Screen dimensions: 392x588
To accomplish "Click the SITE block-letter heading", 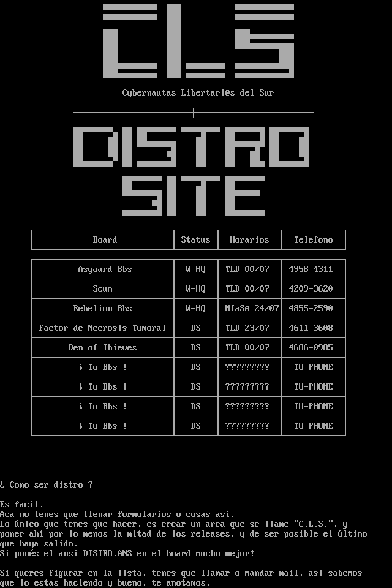I will click(x=194, y=196).
